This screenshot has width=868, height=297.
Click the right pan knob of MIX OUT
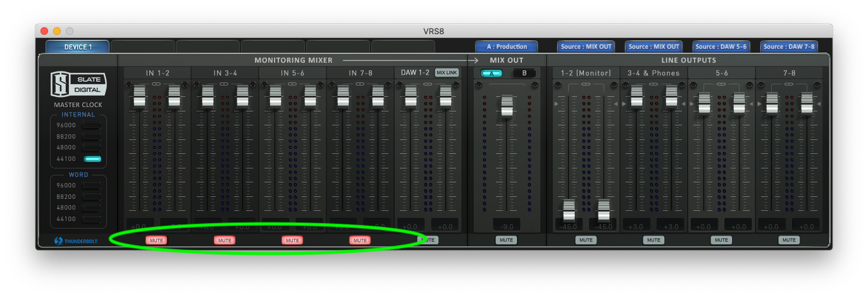click(535, 84)
